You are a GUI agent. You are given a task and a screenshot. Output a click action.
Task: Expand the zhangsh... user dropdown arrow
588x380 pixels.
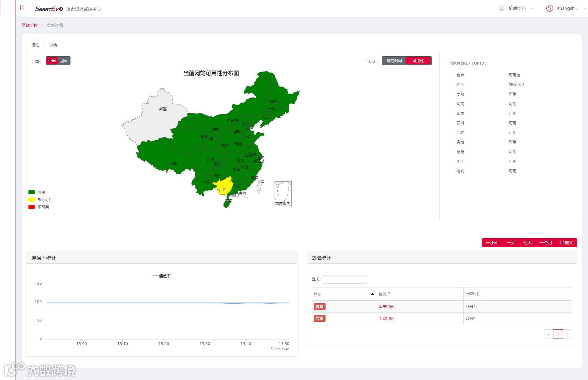584,9
